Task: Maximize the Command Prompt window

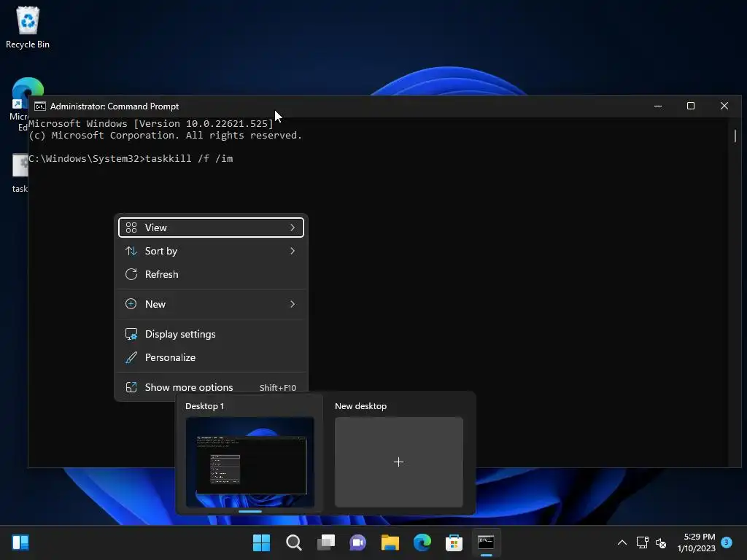Action: pos(691,106)
